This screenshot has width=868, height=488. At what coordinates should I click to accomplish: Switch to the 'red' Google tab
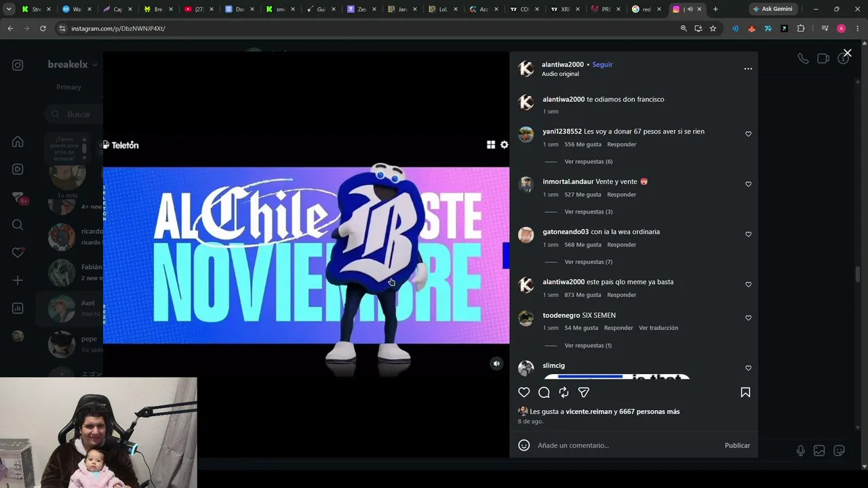click(646, 9)
